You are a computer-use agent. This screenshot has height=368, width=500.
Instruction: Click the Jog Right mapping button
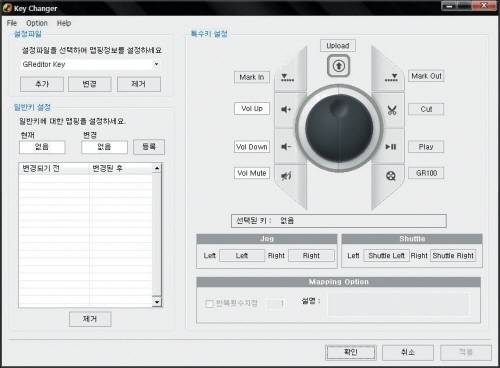click(311, 256)
